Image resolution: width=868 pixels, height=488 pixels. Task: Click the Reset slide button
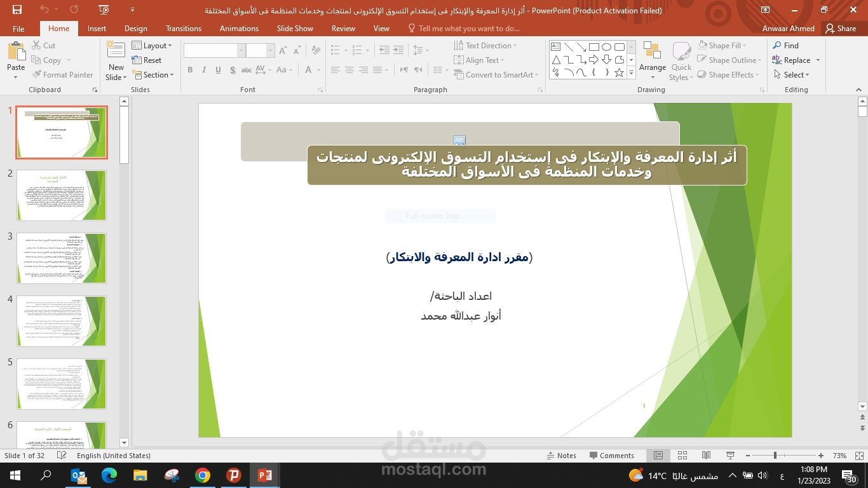pos(147,60)
